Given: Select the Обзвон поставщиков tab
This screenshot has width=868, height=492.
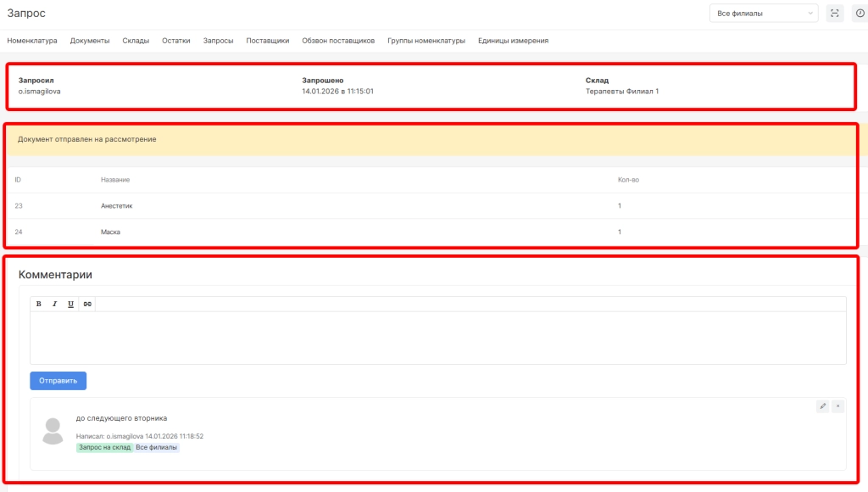Looking at the screenshot, I should pos(338,41).
